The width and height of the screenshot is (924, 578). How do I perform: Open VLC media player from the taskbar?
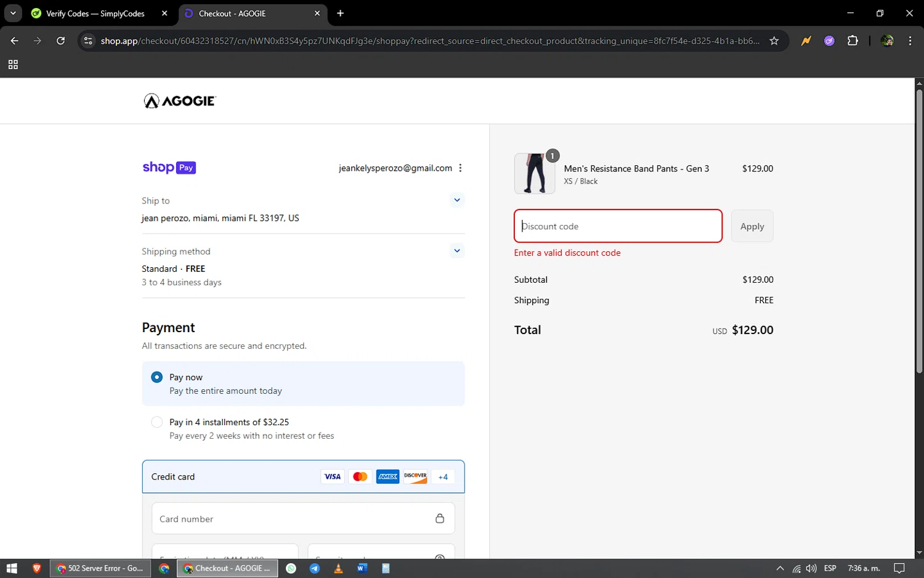coord(338,568)
